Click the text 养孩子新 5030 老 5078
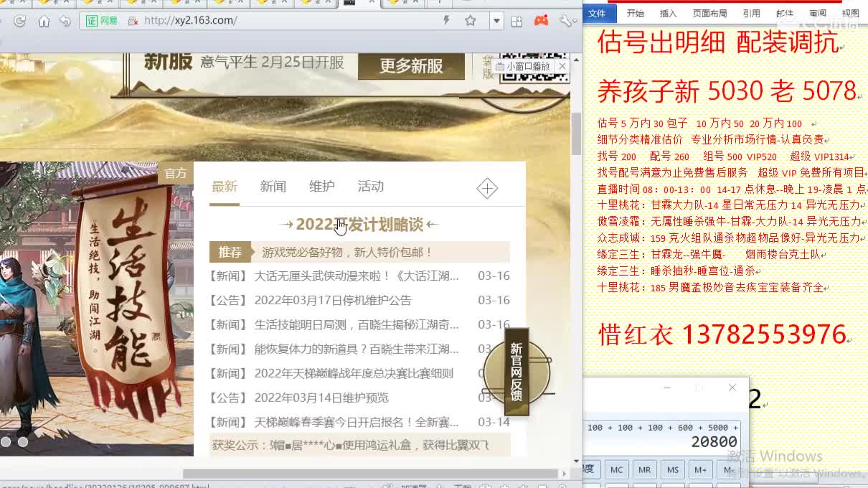The image size is (868, 488). [x=727, y=91]
